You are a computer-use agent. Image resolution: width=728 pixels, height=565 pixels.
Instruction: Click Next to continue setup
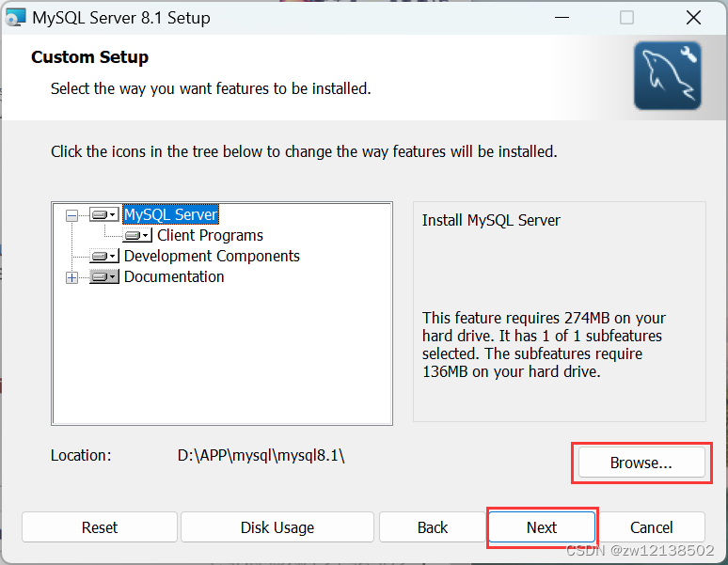coord(542,527)
